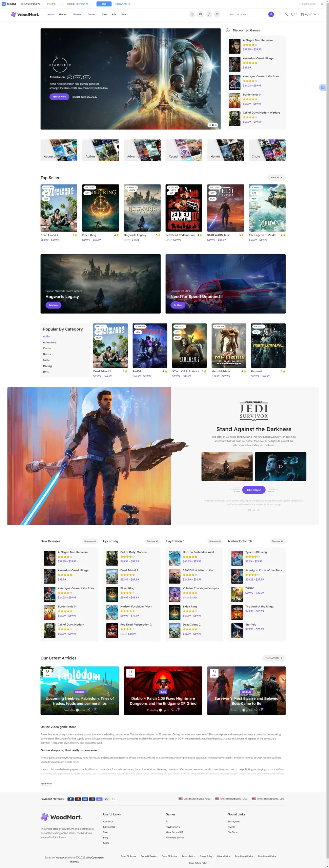
Task: Open the Discord icon in the header
Action: (217, 14)
